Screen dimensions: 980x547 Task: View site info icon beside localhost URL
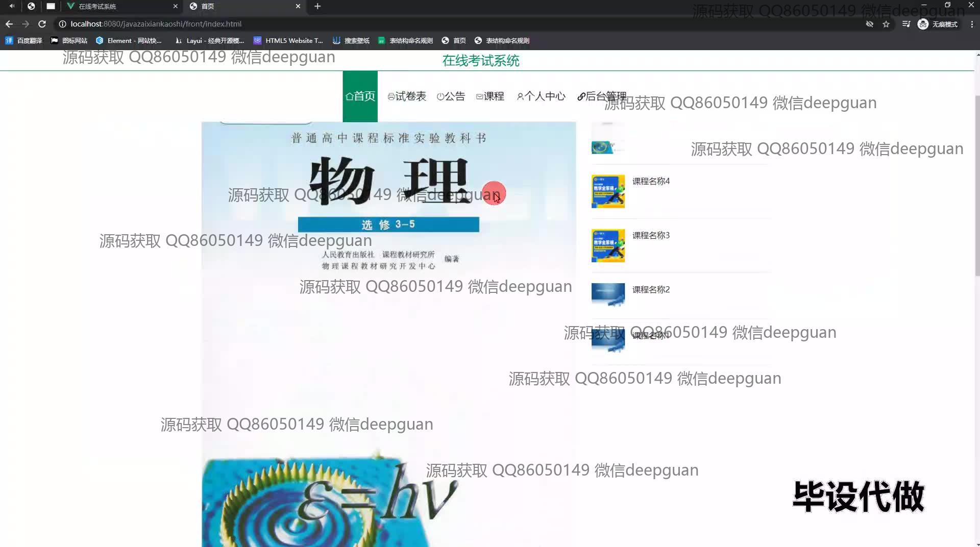(62, 24)
